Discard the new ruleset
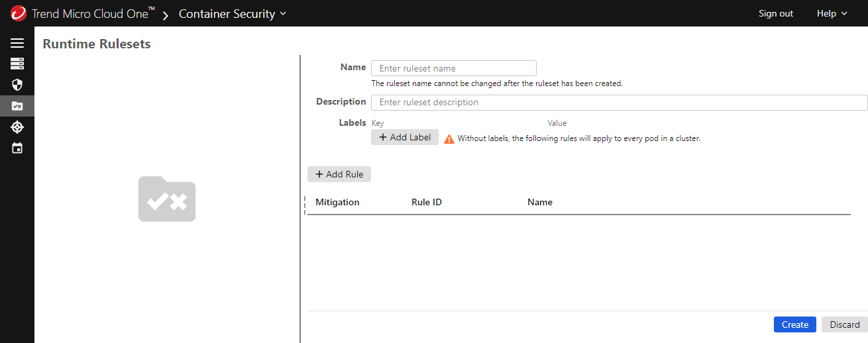The image size is (868, 343). coord(844,324)
